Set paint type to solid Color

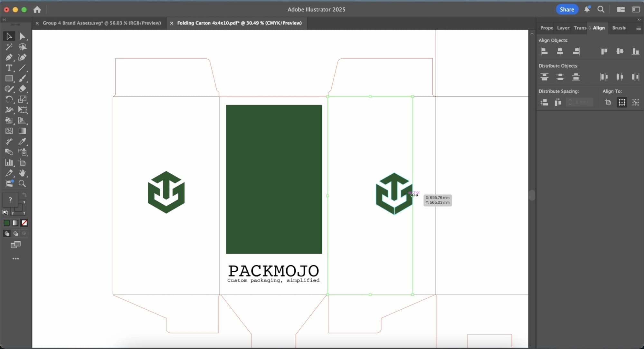coord(6,223)
